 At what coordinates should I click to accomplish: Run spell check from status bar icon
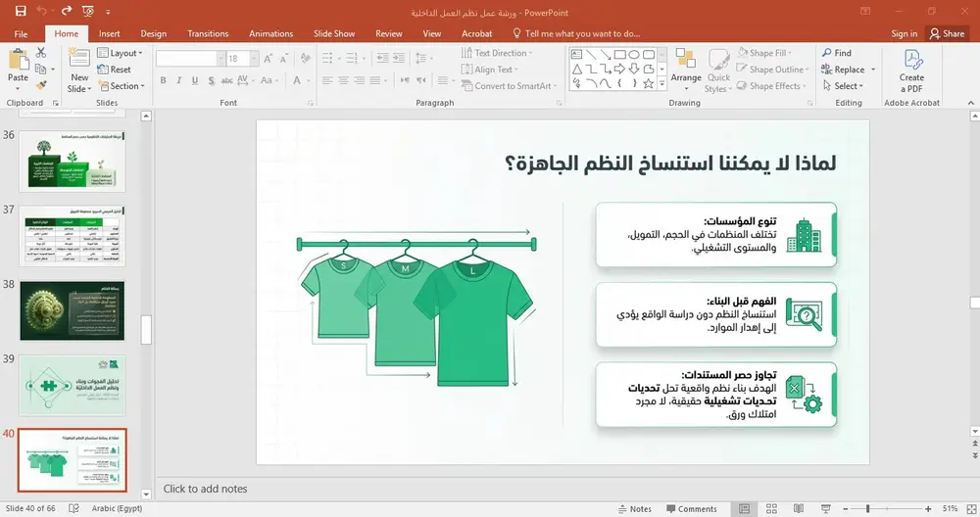tap(73, 508)
